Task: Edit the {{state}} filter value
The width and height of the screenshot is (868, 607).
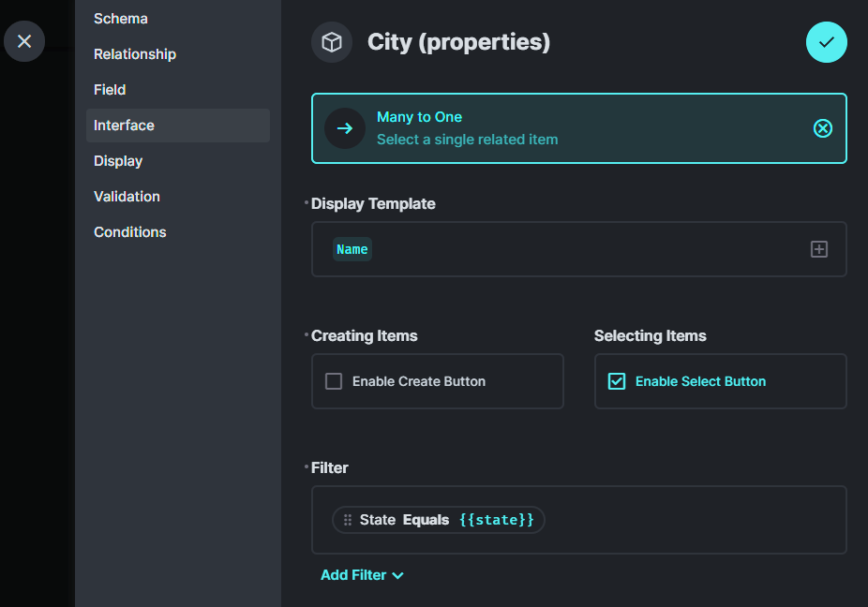Action: pyautogui.click(x=497, y=520)
